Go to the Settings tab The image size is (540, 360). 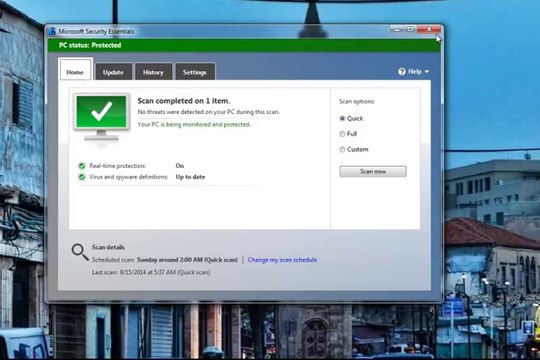195,72
